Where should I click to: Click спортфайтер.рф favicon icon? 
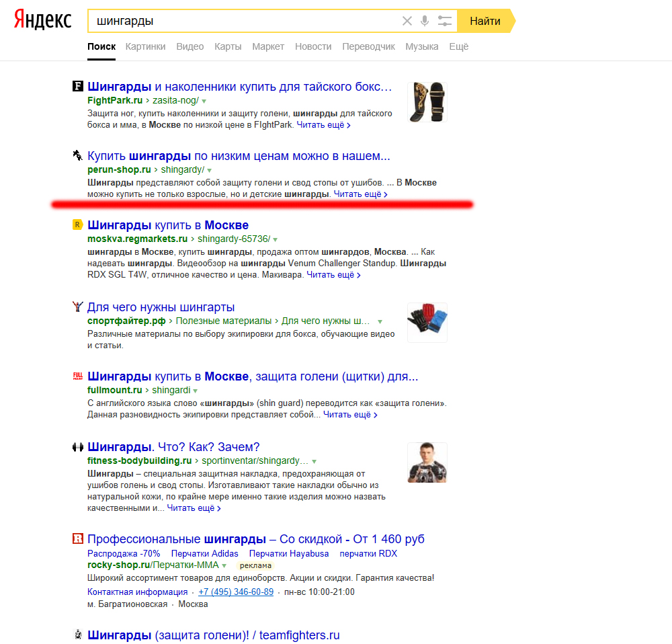(77, 306)
